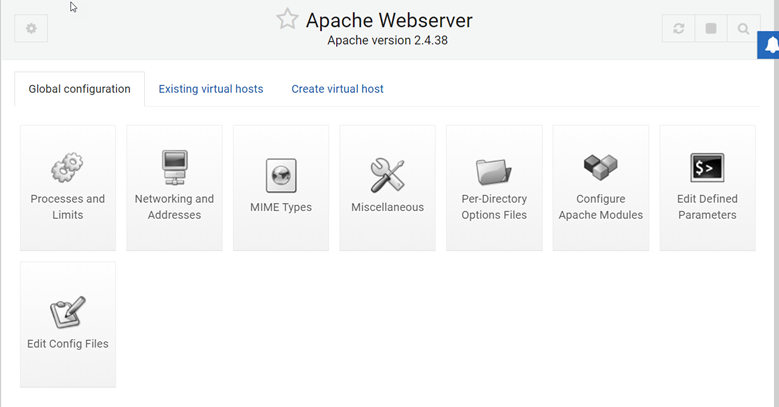Viewport: 779px width, 407px height.
Task: Open Networking and Addresses computer icon
Action: pos(174,166)
